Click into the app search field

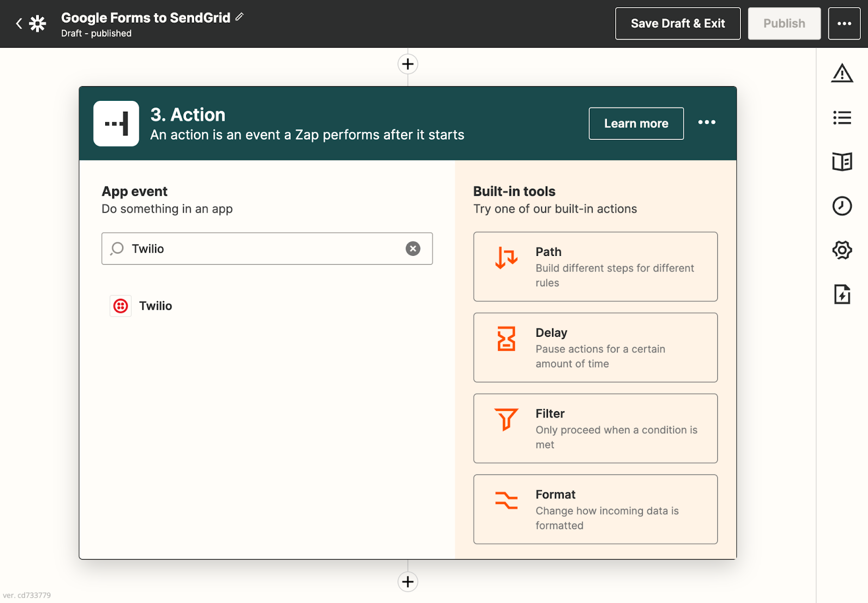(x=267, y=249)
